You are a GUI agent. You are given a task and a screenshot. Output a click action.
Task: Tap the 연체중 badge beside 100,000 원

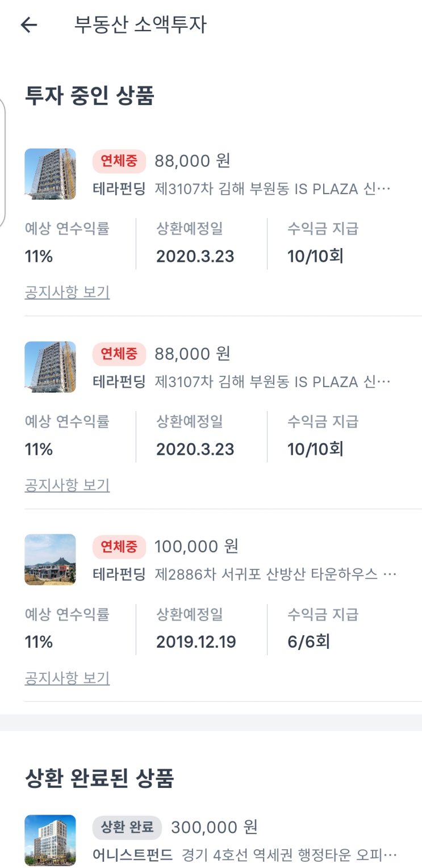point(119,547)
